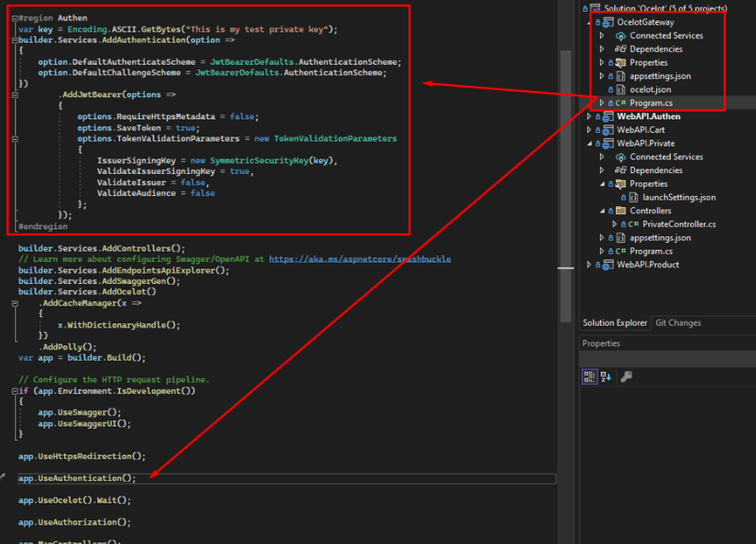Place cursor on app.UseAuthentication() line
This screenshot has height=544, width=756.
[x=78, y=478]
